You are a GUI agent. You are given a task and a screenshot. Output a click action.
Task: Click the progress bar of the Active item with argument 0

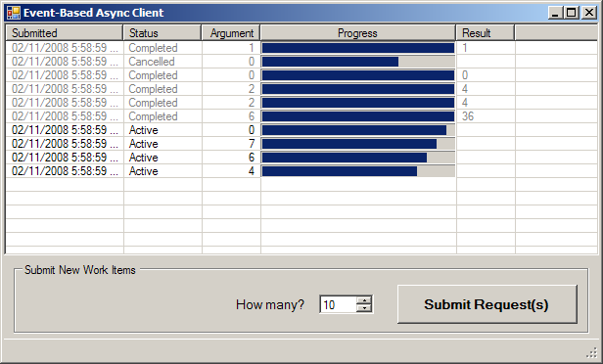358,130
